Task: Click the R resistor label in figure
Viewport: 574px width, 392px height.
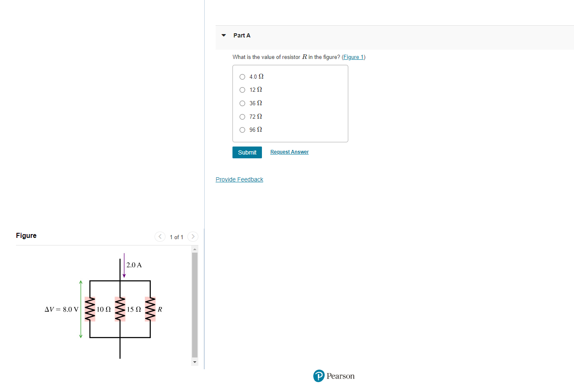Action: [160, 309]
